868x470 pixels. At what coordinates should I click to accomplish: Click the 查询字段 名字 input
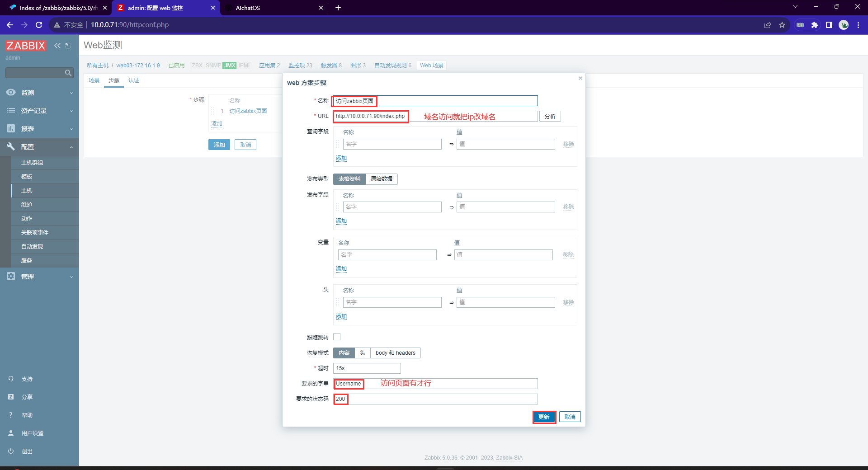click(x=392, y=144)
